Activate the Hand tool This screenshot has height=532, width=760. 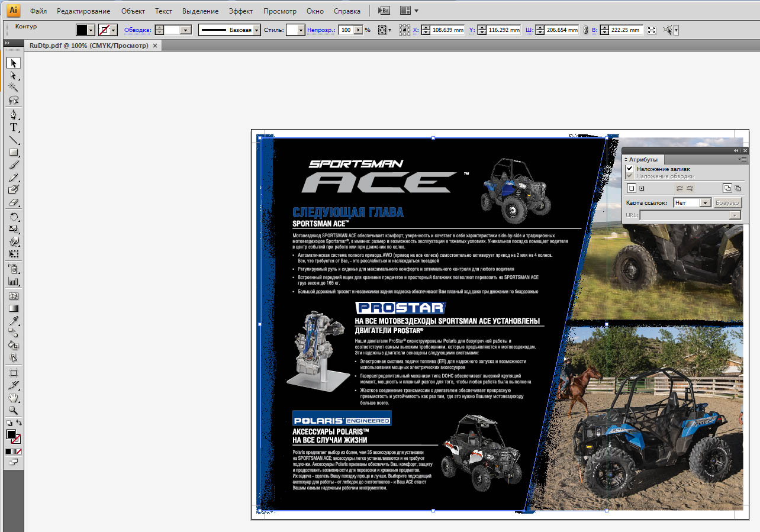14,398
